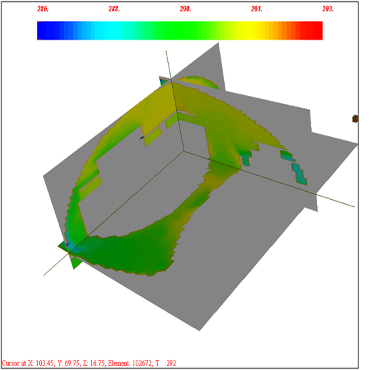This screenshot has width=386, height=370.
Task: Click the 'Element: 102673' status readout
Action: coord(131,363)
